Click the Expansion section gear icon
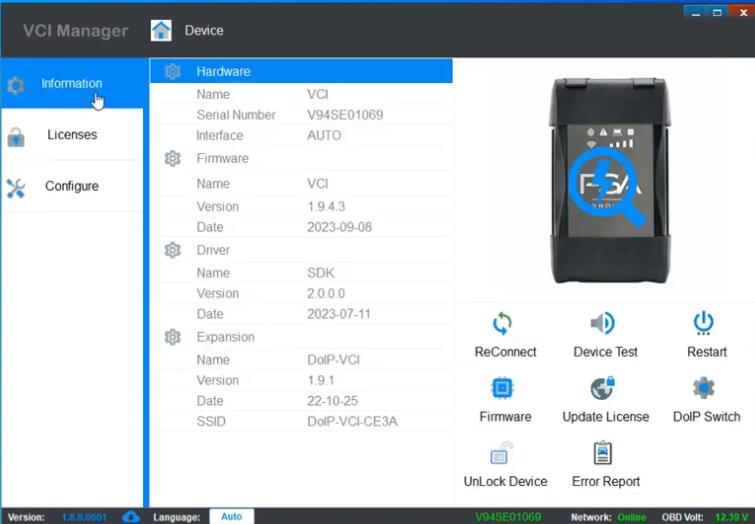The image size is (755, 524). coord(172,337)
